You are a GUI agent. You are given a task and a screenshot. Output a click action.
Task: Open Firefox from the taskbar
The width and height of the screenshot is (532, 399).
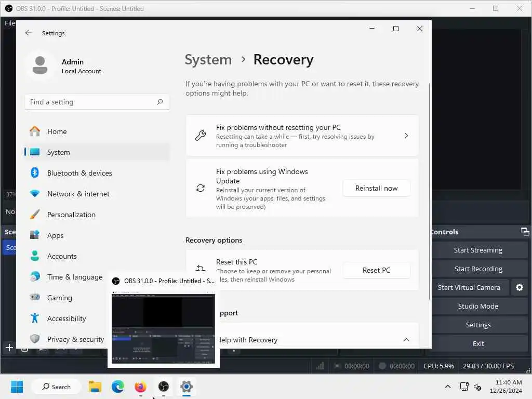[140, 387]
